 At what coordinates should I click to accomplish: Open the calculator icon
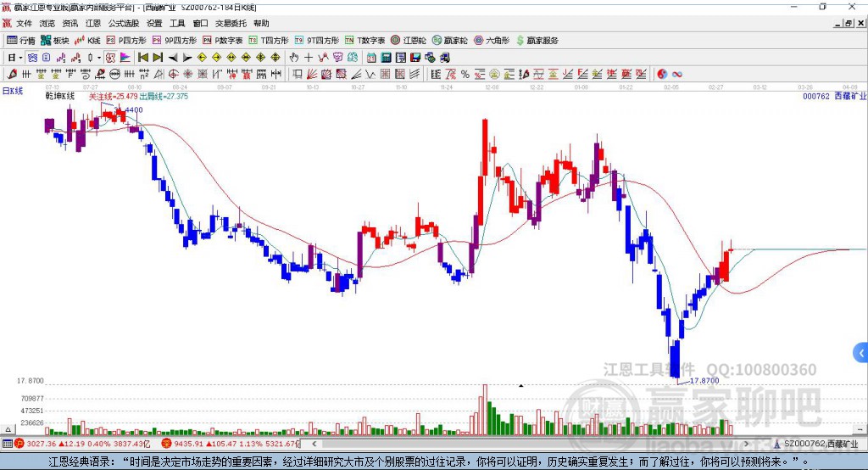[386, 58]
